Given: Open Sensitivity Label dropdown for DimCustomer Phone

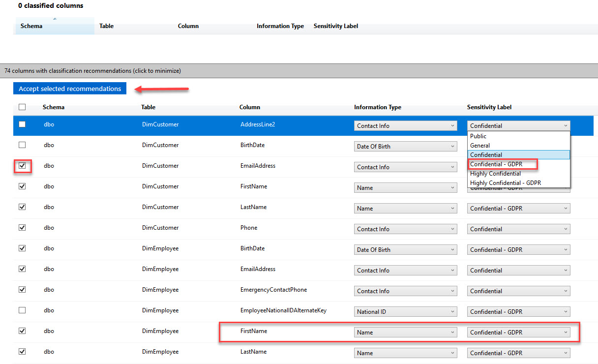Looking at the screenshot, I should click(518, 229).
